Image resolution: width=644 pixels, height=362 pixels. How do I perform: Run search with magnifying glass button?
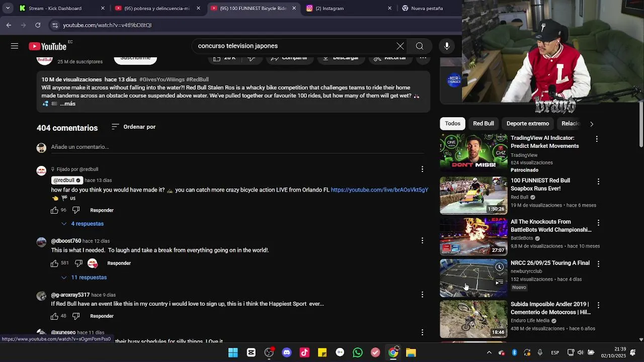click(x=420, y=46)
